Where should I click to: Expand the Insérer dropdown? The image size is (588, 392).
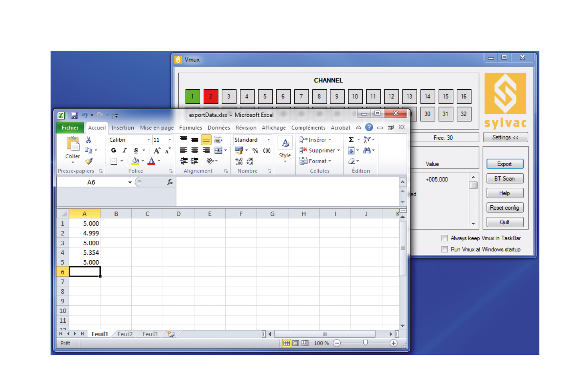[x=330, y=140]
